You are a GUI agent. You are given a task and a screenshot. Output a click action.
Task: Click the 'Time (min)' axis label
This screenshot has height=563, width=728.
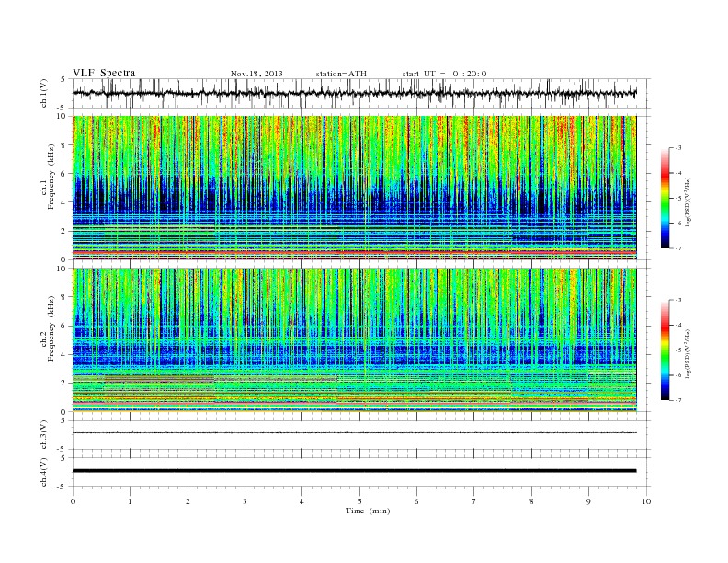368,511
